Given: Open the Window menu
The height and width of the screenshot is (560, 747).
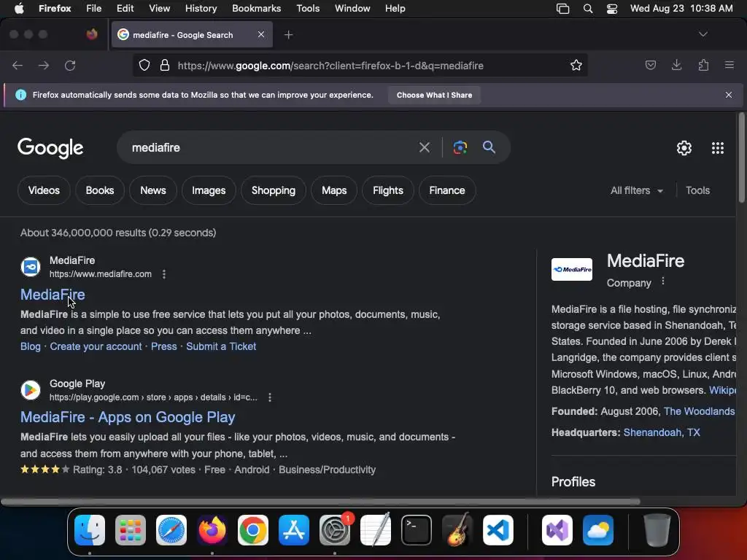Looking at the screenshot, I should point(352,9).
